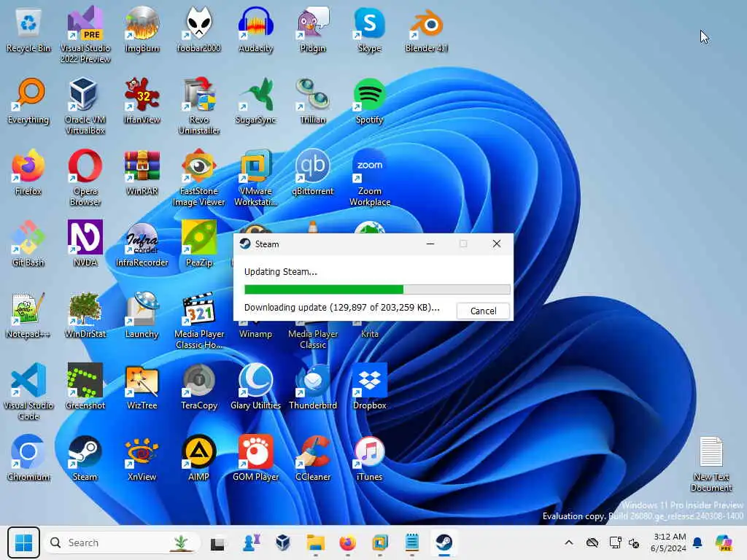Select the Audacity desktop shortcut
This screenshot has width=747, height=560.
[x=256, y=29]
